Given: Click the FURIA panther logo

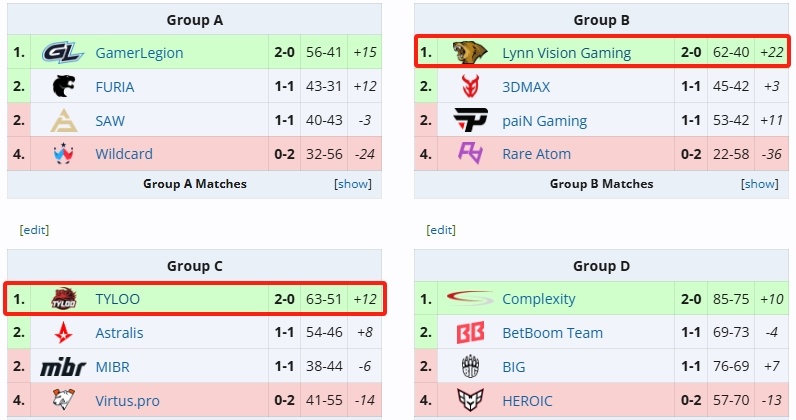Looking at the screenshot, I should pos(64,86).
